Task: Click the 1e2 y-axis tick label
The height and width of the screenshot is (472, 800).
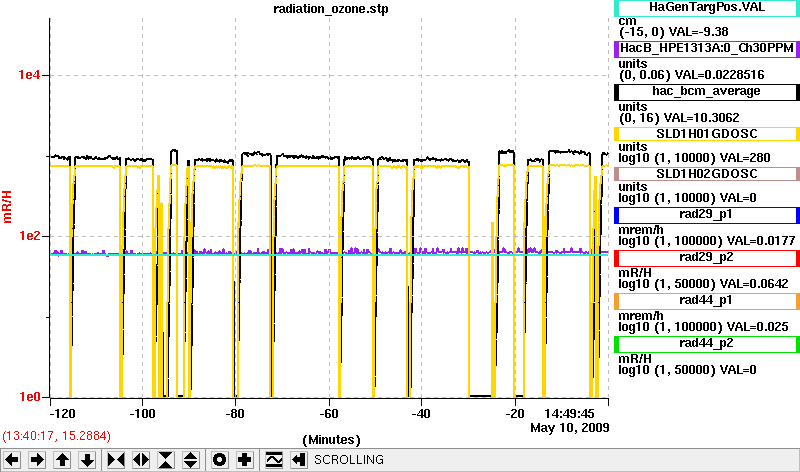Action: pos(29,236)
